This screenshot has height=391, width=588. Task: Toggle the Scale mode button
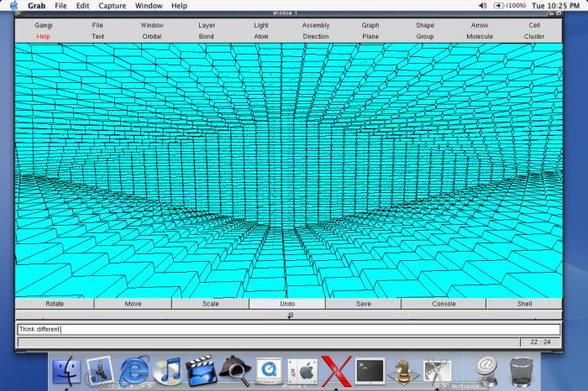tap(210, 304)
